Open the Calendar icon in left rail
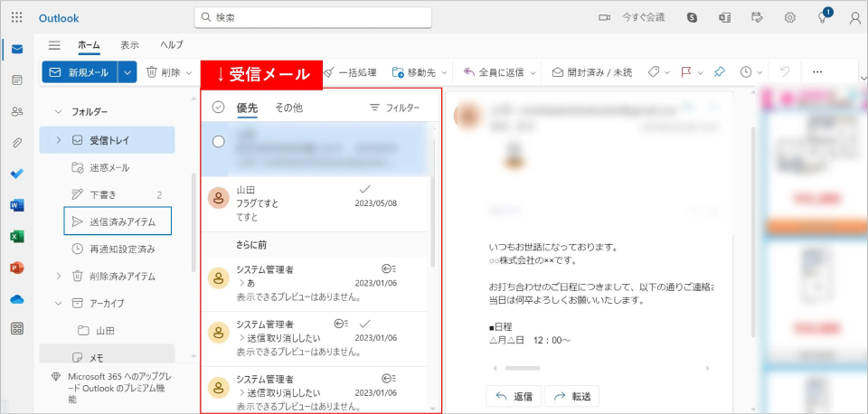The width and height of the screenshot is (868, 414). click(x=17, y=80)
